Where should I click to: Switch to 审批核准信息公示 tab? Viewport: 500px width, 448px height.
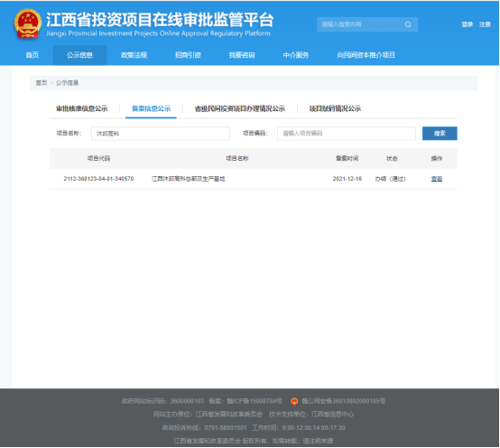pos(81,108)
